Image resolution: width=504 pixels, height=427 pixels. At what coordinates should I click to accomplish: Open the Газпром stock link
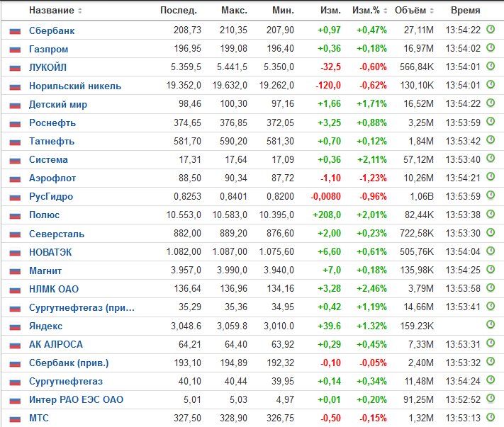[x=48, y=49]
